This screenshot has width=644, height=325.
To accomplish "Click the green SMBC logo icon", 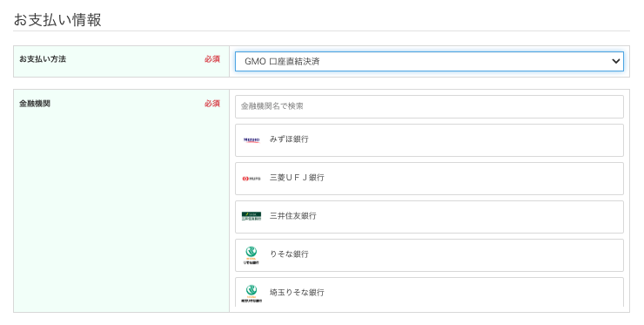I will tap(252, 216).
